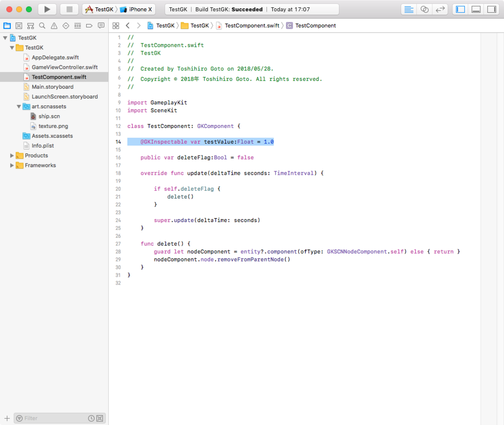Collapse the art.scnassets folder
Screen dimensions: 504x425
19,106
